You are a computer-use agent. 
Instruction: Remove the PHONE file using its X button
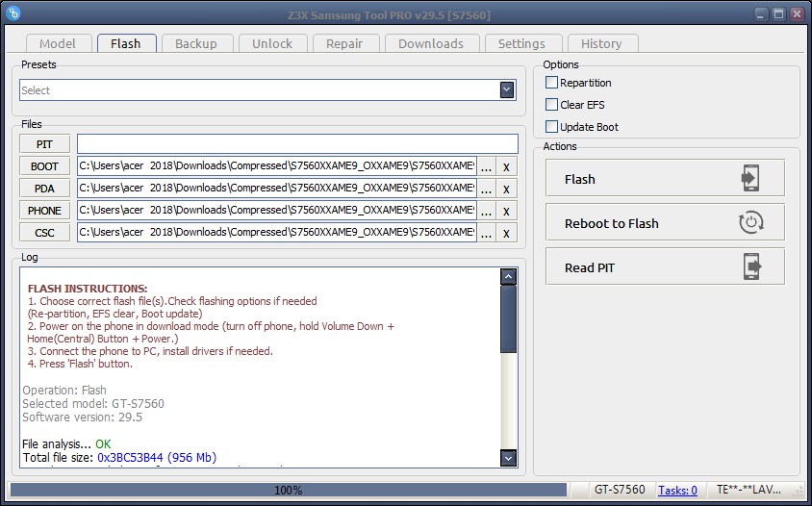coord(506,211)
